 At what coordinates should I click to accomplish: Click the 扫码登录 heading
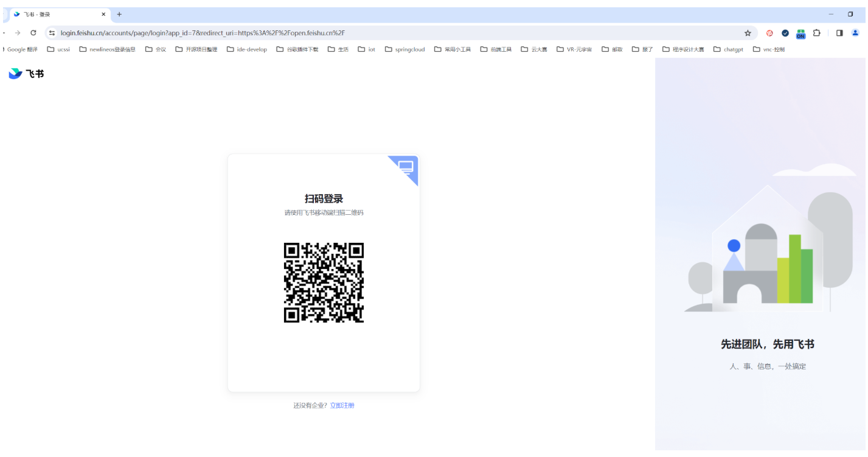click(324, 198)
